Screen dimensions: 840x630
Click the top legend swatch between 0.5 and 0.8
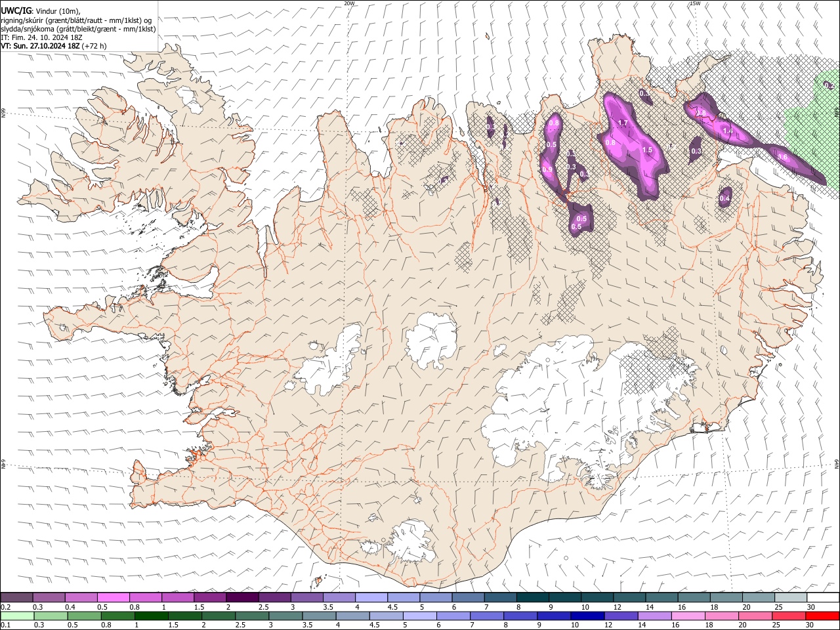[114, 598]
